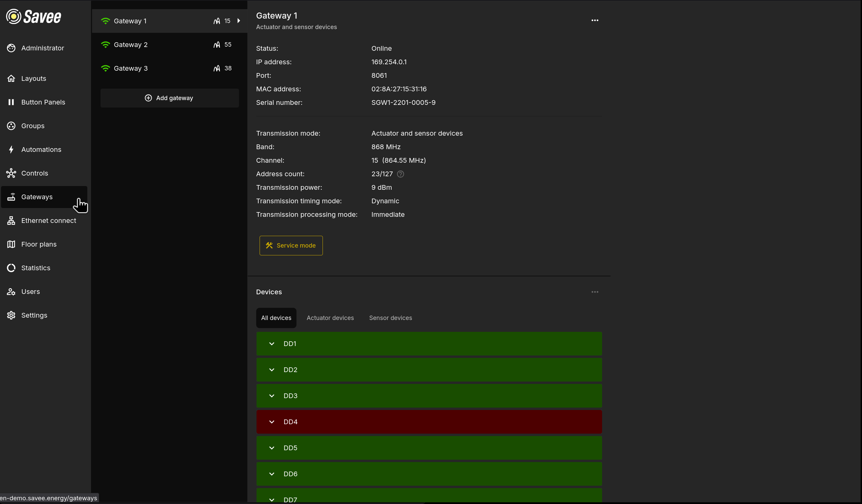Expand the DD4 device entry

tap(272, 421)
